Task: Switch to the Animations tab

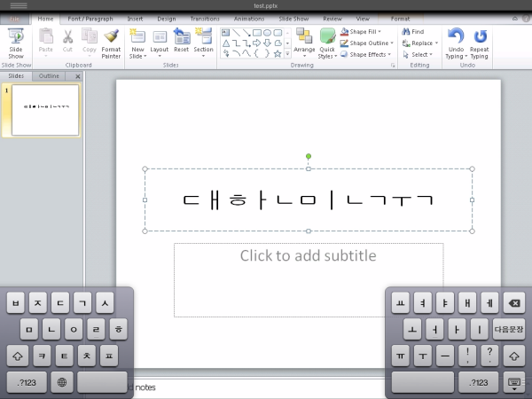Action: pyautogui.click(x=249, y=19)
